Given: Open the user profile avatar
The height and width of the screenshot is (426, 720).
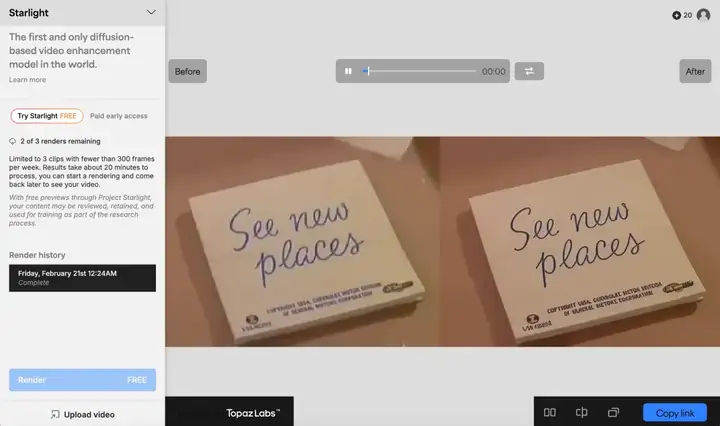Looking at the screenshot, I should [703, 15].
